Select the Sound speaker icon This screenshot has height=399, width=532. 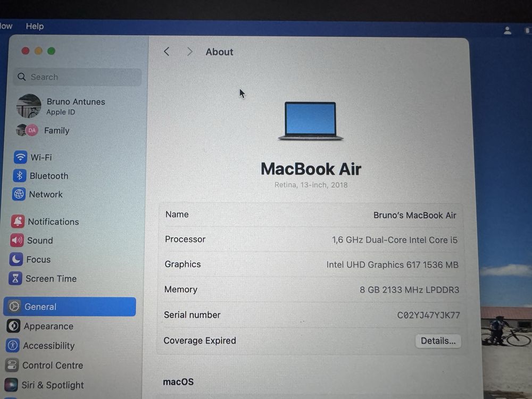click(x=16, y=240)
